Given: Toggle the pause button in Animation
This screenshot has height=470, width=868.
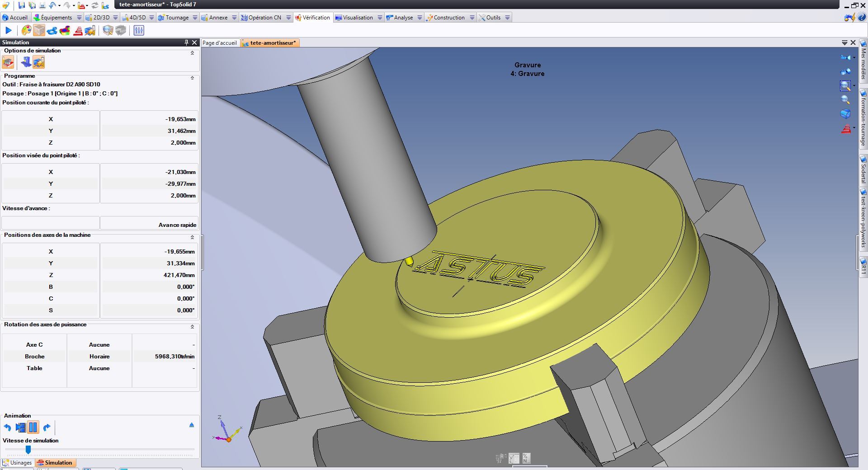Looking at the screenshot, I should tap(33, 428).
